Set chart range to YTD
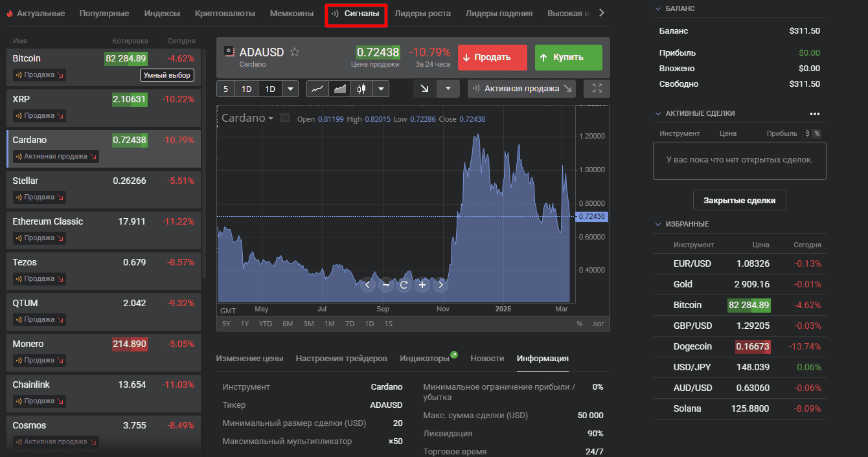 pyautogui.click(x=266, y=324)
